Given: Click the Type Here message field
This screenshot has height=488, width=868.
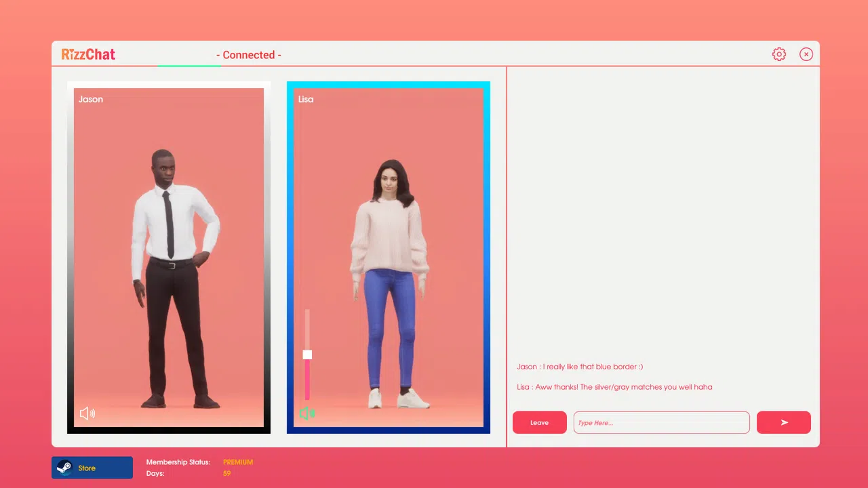Looking at the screenshot, I should pos(662,422).
